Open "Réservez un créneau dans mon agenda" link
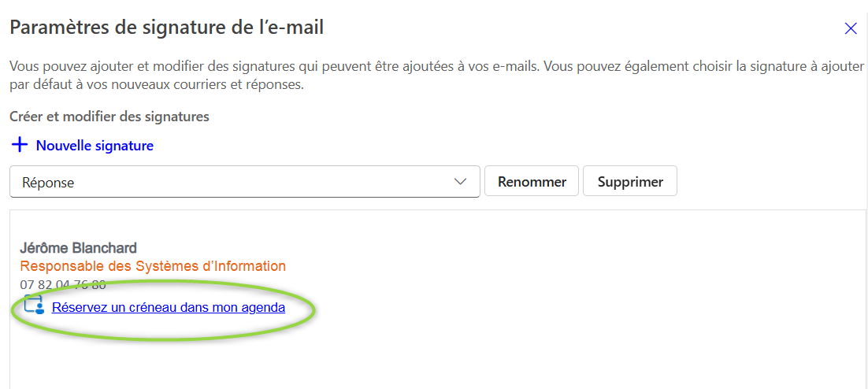The height and width of the screenshot is (389, 868). click(168, 307)
